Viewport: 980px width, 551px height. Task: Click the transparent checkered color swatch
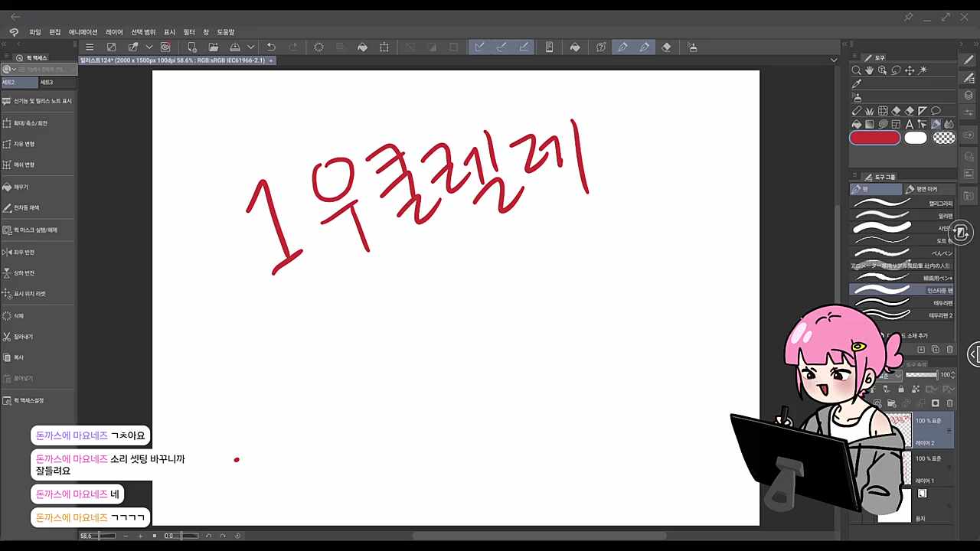[x=944, y=138]
